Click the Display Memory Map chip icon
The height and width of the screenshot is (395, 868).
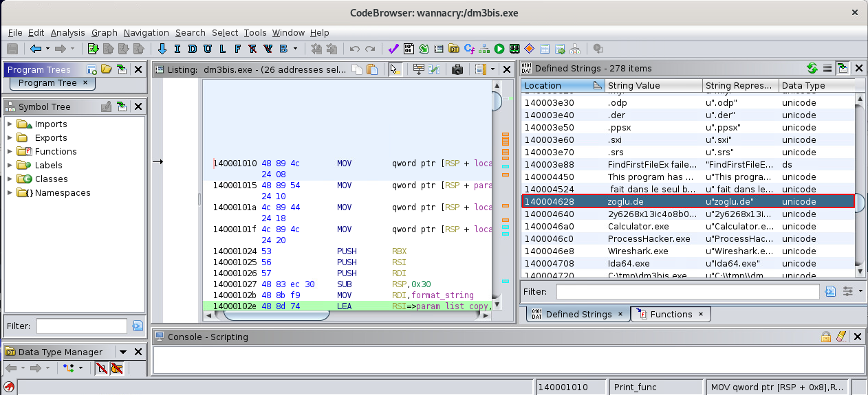[514, 49]
